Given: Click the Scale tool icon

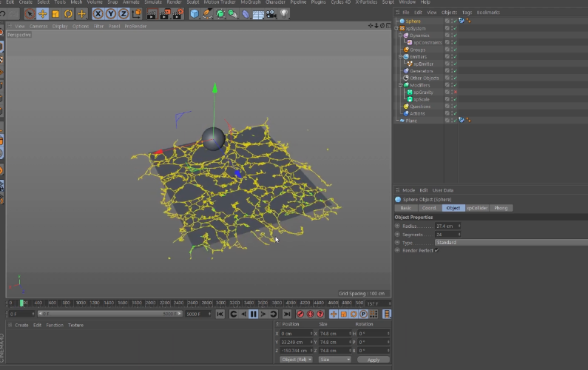Looking at the screenshot, I should 55,13.
